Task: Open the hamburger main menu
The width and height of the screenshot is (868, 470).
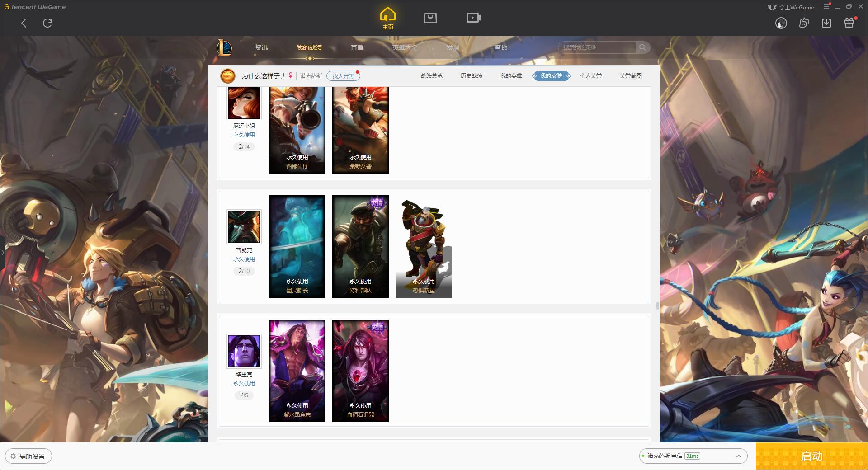Action: click(x=826, y=7)
